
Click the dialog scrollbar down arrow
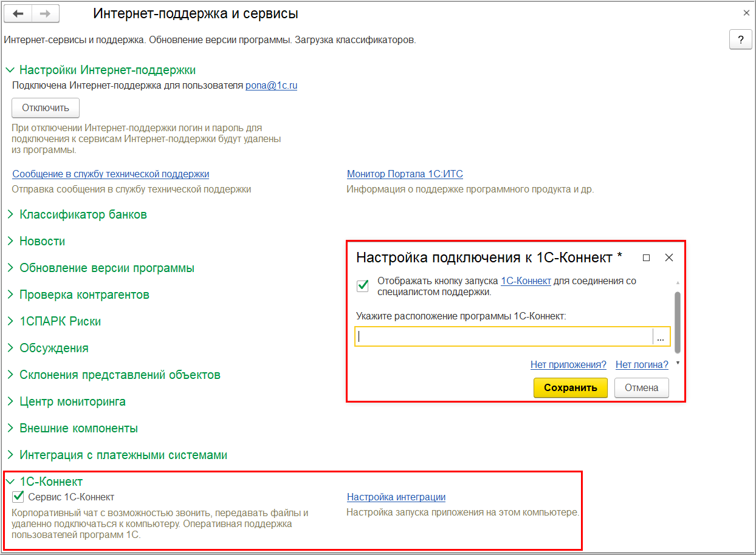678,363
